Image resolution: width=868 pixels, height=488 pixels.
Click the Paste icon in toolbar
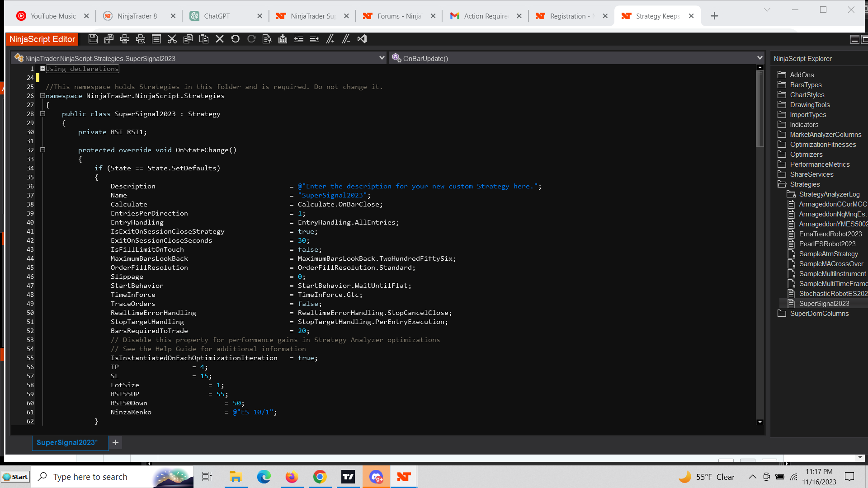point(204,39)
